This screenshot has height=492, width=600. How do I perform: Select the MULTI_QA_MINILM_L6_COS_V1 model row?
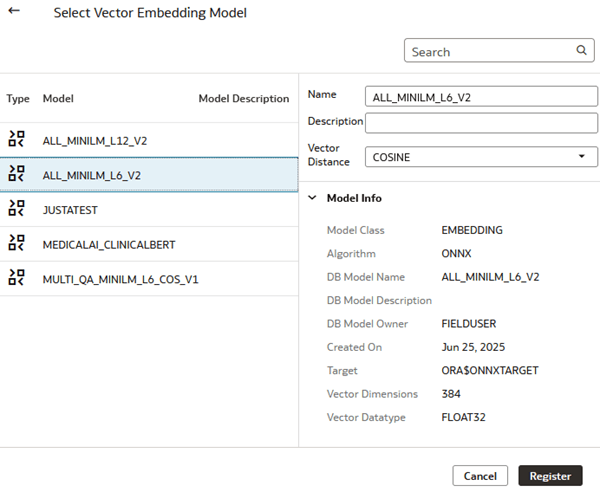(x=149, y=279)
